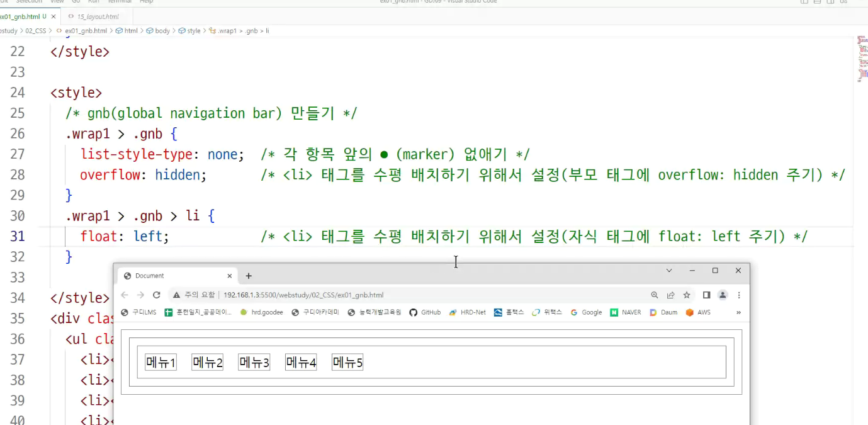Click line number 26 in the gutter
Screen dimensions: 868x425
tap(18, 133)
